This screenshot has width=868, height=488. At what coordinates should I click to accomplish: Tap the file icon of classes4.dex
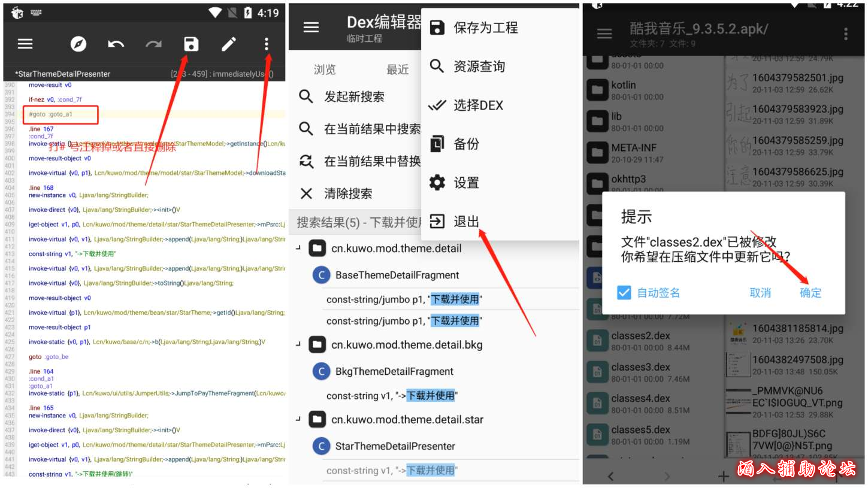click(597, 403)
